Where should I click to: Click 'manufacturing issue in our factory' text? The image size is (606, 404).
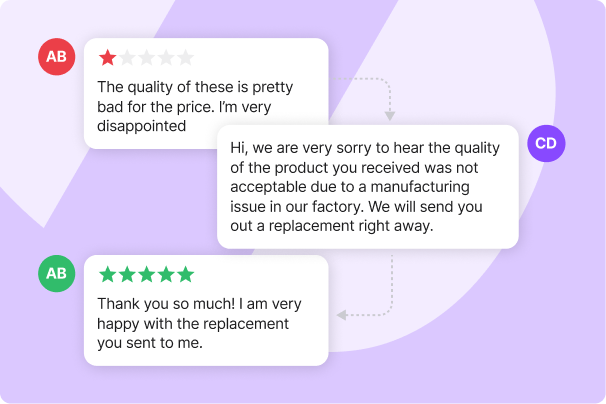pyautogui.click(x=350, y=197)
